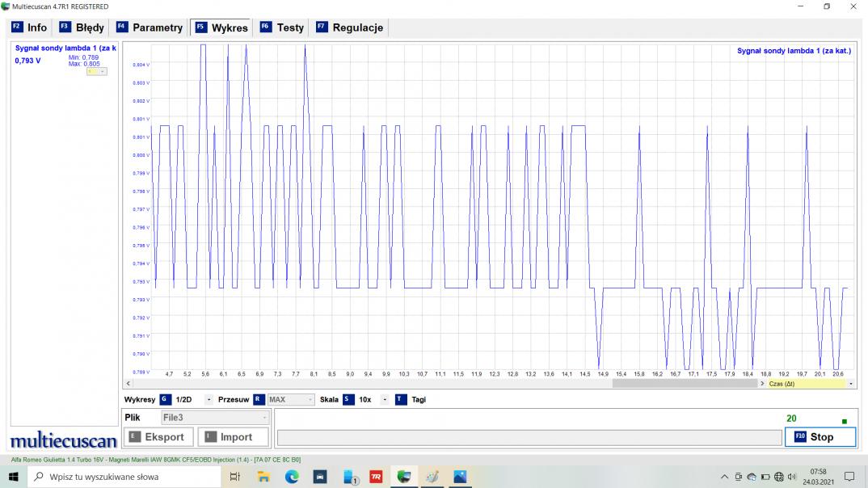Image resolution: width=868 pixels, height=488 pixels.
Task: Expand the Skala 10x dropdown
Action: click(385, 399)
